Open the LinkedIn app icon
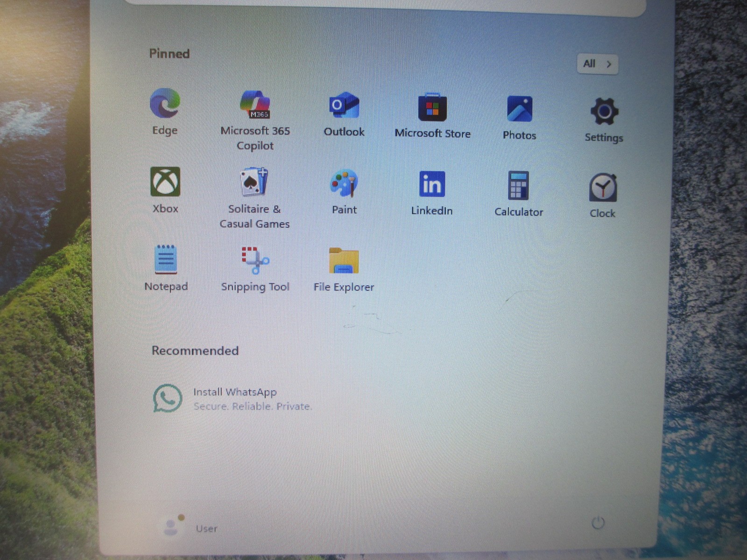Image resolution: width=747 pixels, height=560 pixels. tap(432, 184)
